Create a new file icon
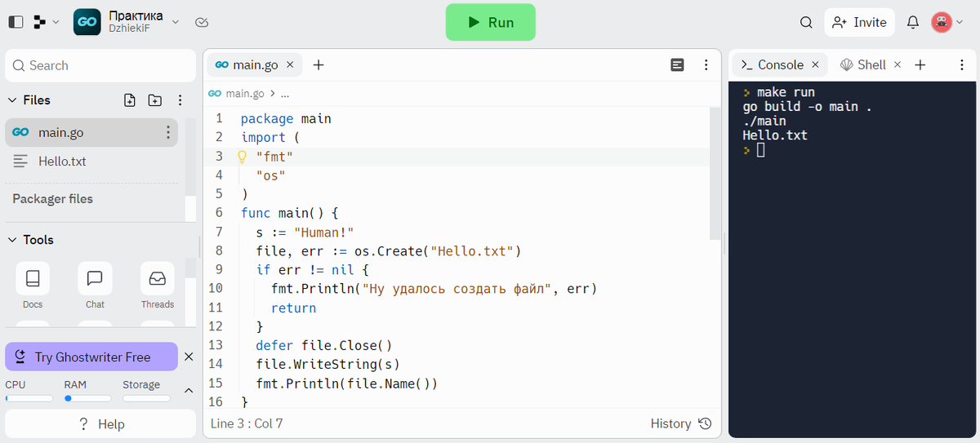Screen dimensions: 980x443 click(x=130, y=100)
